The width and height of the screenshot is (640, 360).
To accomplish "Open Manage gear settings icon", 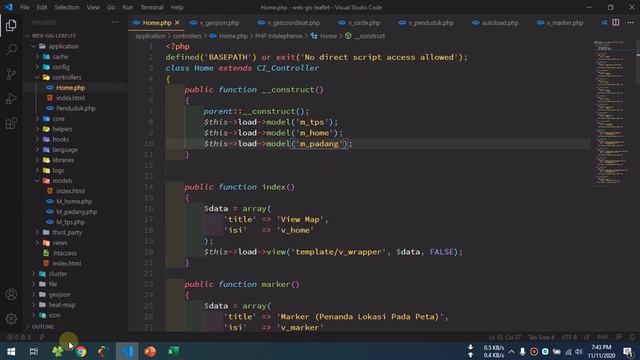I will click(x=11, y=318).
